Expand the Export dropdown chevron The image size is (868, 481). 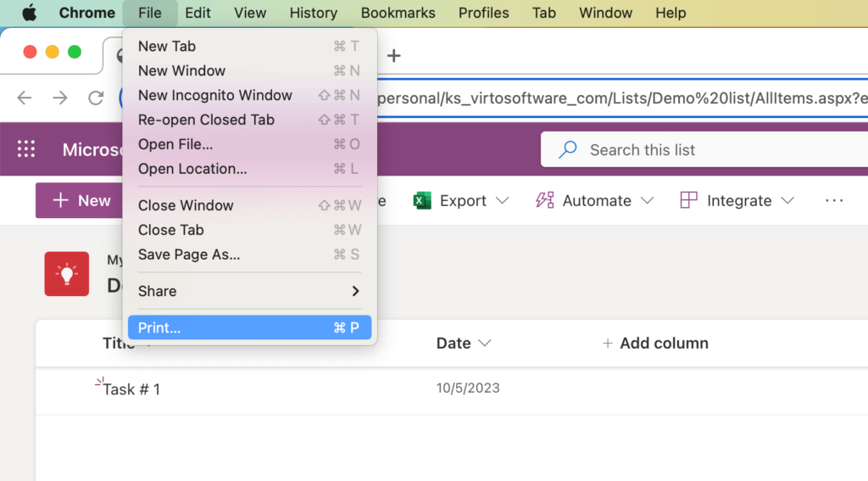coord(502,200)
